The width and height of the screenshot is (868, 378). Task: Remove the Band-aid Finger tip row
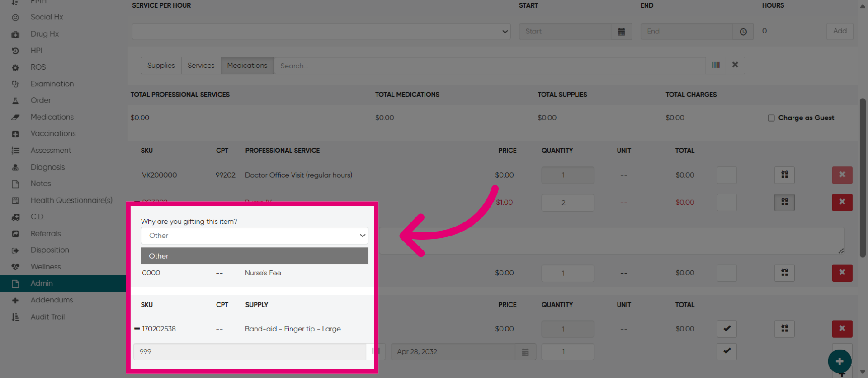coord(842,329)
